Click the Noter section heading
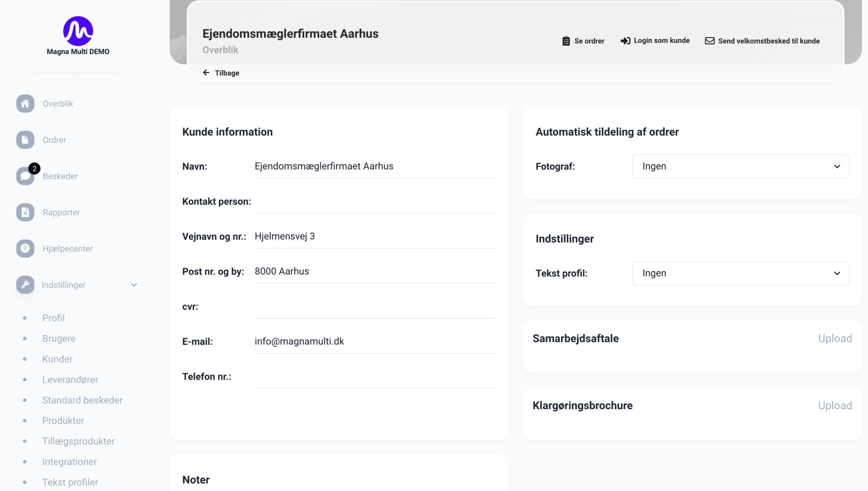The width and height of the screenshot is (868, 491). click(196, 480)
